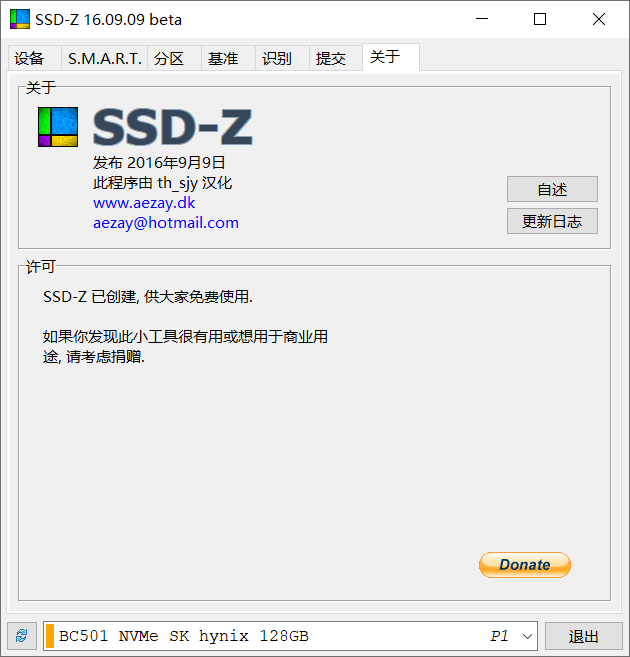Viewport: 630px width, 657px height.
Task: Minimize the SSD-Z window
Action: click(482, 19)
